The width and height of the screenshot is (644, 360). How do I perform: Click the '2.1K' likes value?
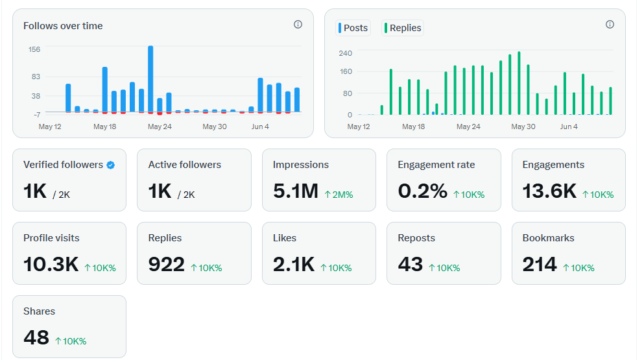pos(294,264)
